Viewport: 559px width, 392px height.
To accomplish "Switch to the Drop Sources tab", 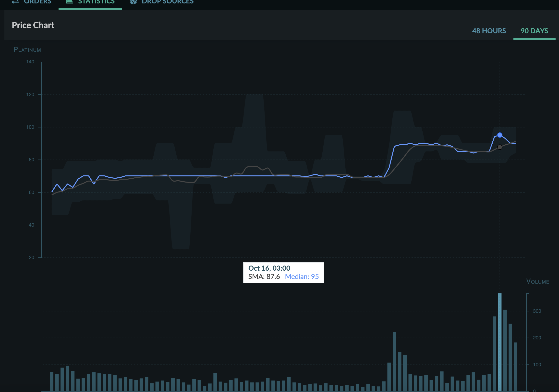I will pos(168,2).
